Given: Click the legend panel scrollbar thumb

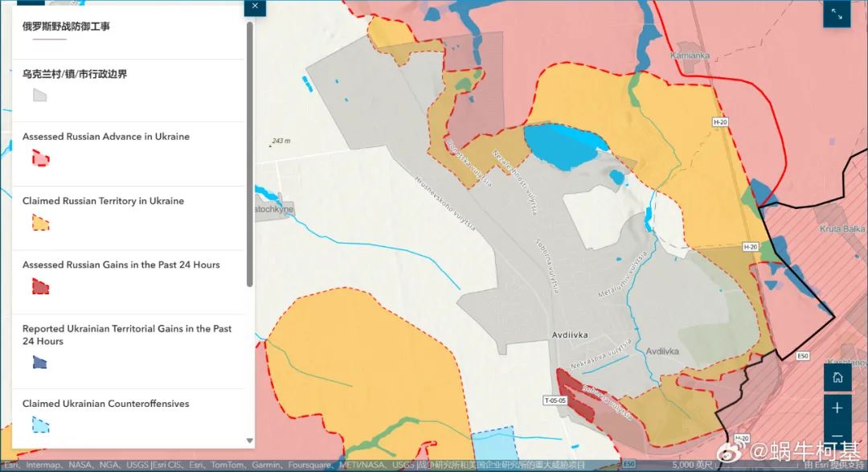Looking at the screenshot, I should 250,154.
